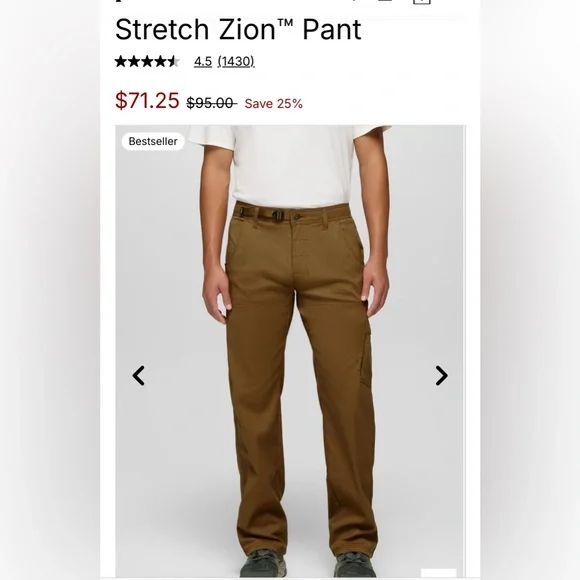The image size is (580, 580).
Task: Click the model's white t-shirt
Action: click(289, 165)
